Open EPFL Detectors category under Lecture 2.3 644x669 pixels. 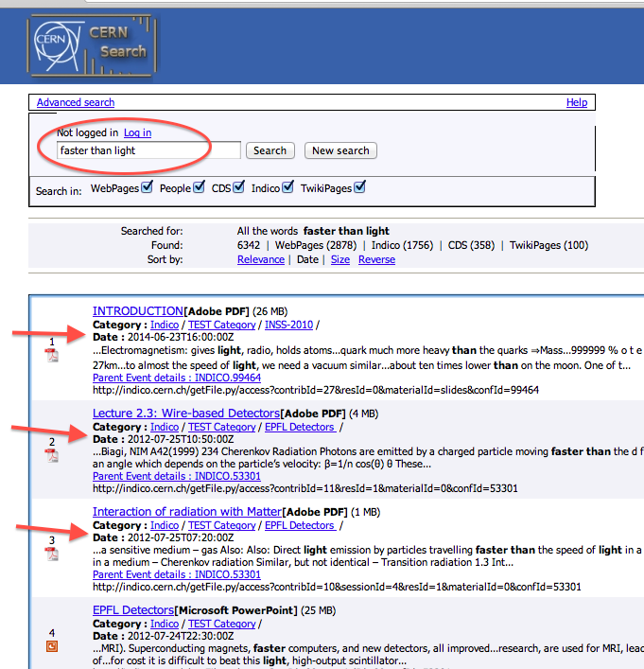coord(300,427)
